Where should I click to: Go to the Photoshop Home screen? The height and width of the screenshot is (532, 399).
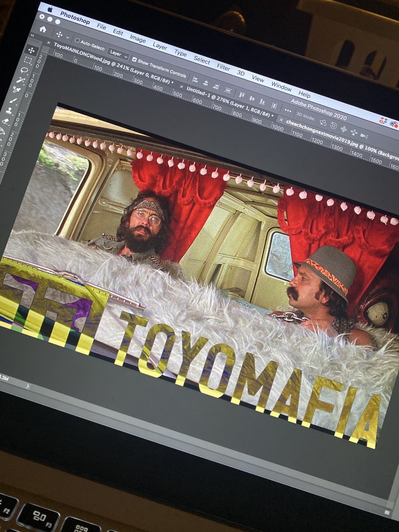coord(43,30)
